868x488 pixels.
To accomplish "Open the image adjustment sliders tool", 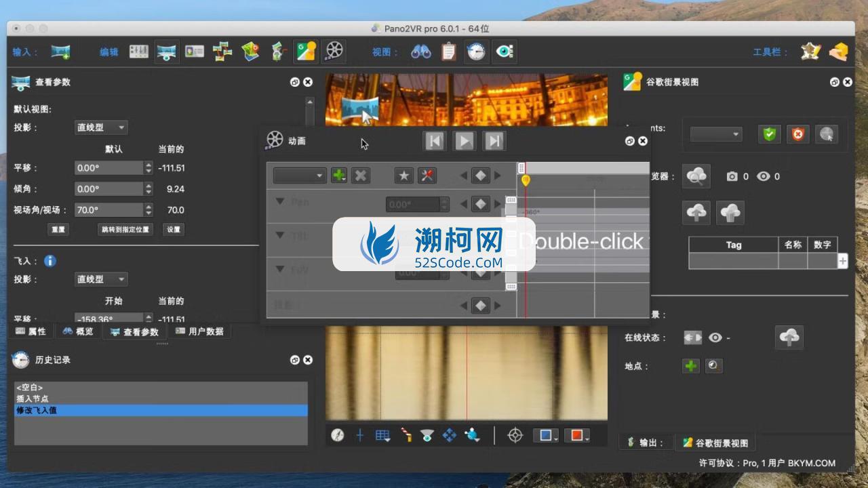I will [138, 52].
